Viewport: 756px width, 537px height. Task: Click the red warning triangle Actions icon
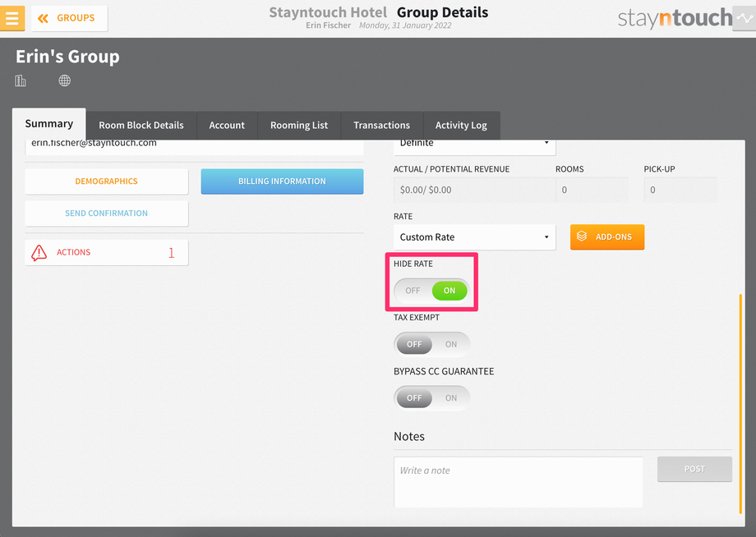tap(39, 252)
